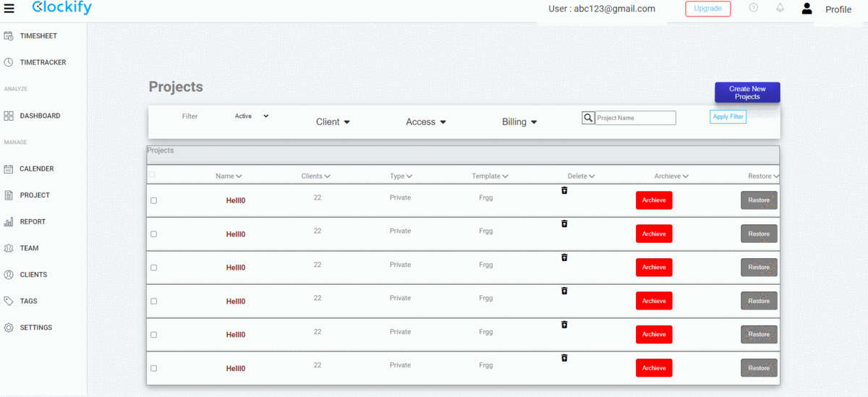Open the Profile link at top right

click(838, 9)
